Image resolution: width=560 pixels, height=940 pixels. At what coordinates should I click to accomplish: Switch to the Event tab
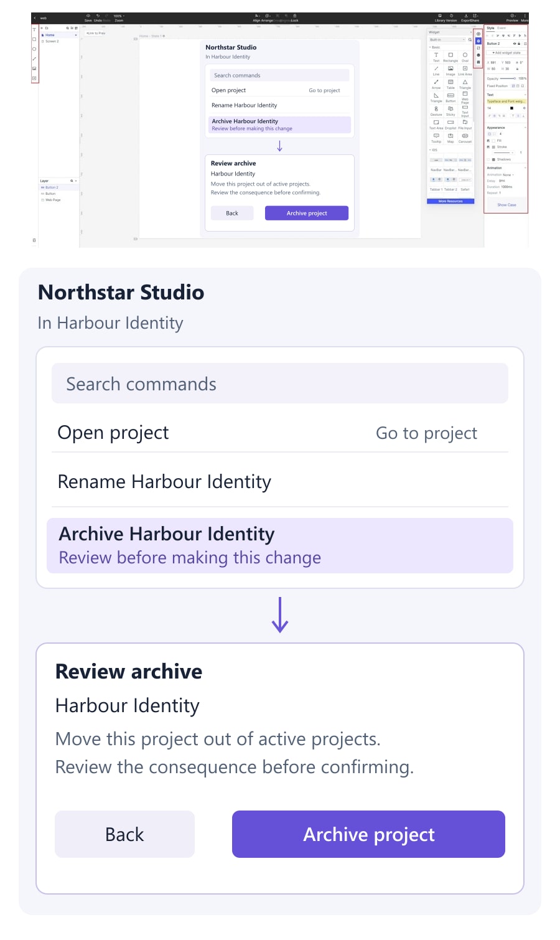pyautogui.click(x=502, y=28)
